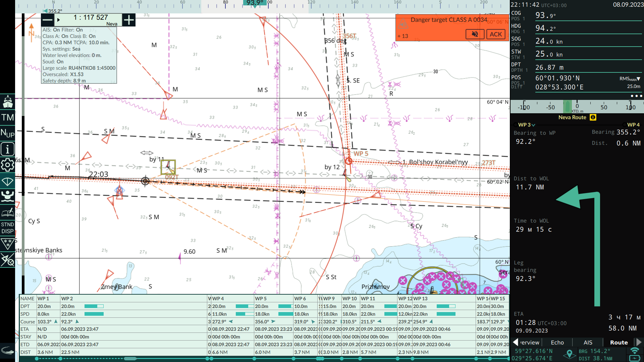Viewport: 644px width, 362px height.
Task: Toggle True Motion (TM) mode
Action: 7,117
